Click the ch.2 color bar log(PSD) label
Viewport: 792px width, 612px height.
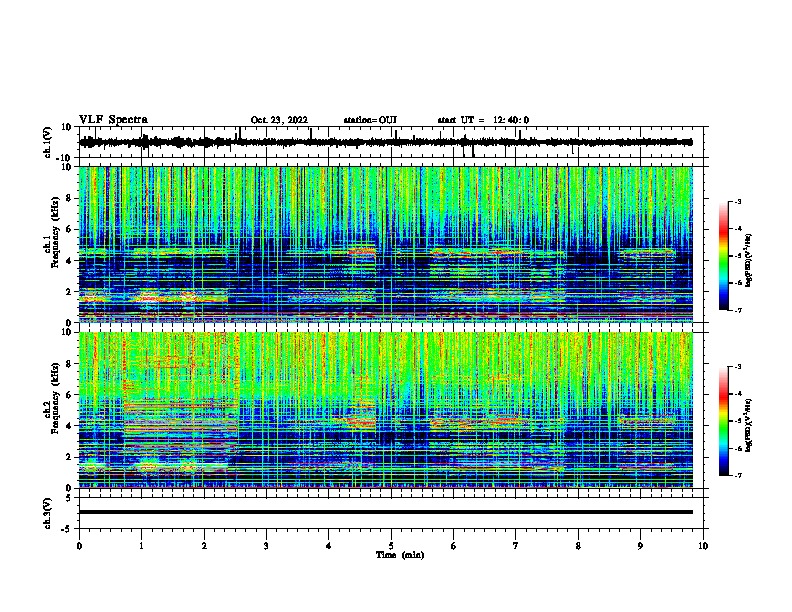(749, 425)
